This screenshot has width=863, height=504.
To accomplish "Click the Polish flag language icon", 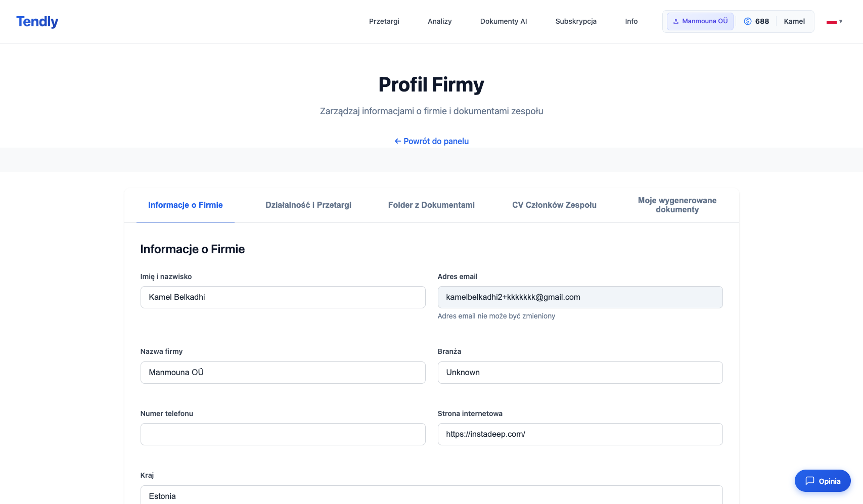I will click(x=831, y=22).
